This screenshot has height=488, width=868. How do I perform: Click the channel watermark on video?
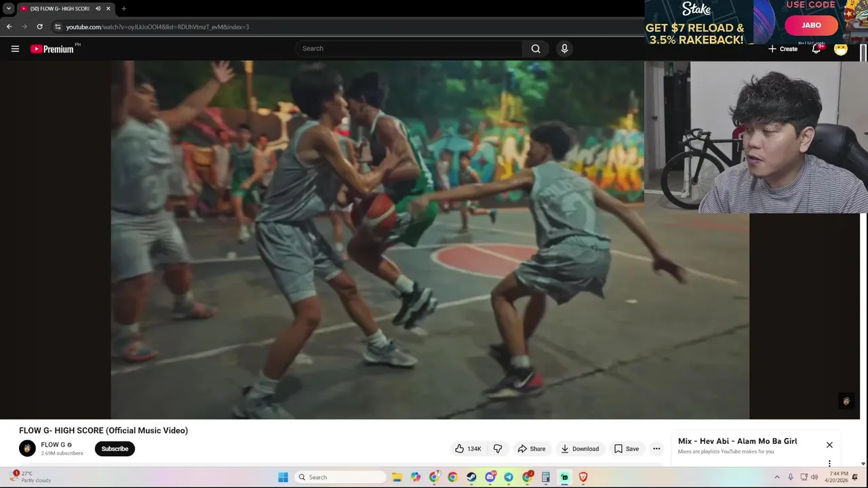click(x=846, y=401)
